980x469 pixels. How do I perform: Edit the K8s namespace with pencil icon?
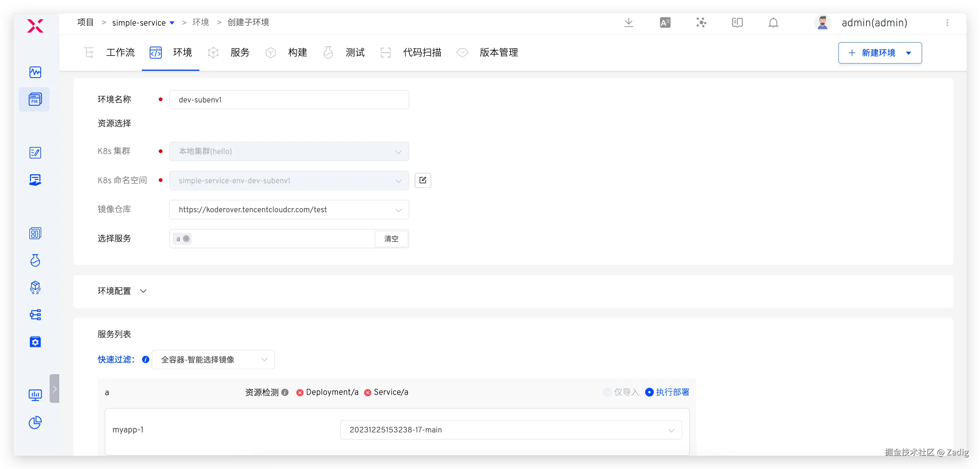(x=423, y=180)
